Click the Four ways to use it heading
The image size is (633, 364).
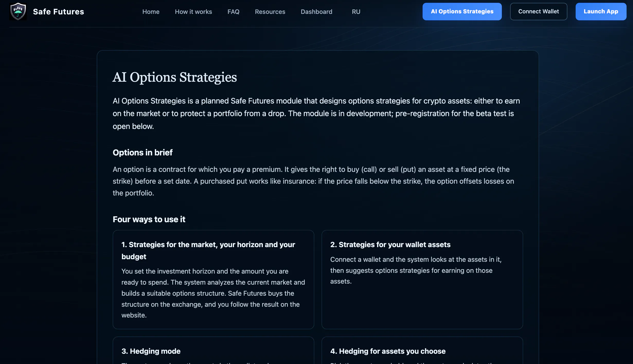coord(149,219)
